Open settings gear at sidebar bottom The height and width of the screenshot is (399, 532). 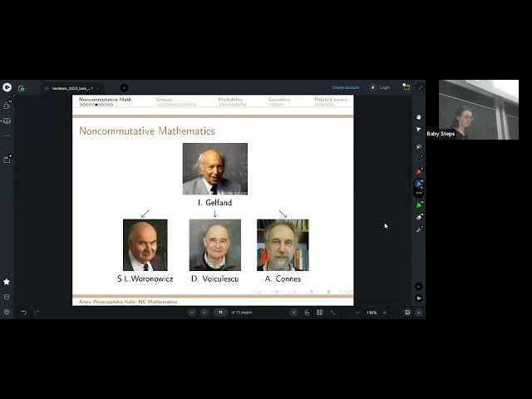[x=7, y=312]
